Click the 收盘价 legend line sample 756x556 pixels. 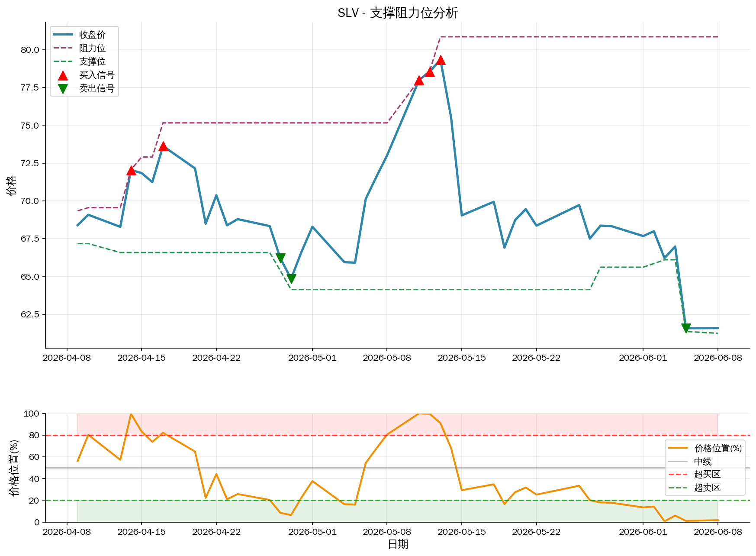pos(63,35)
